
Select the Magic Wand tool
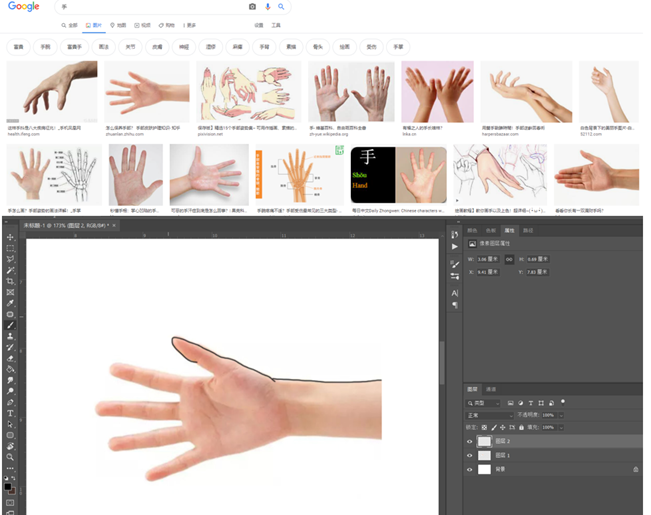10,270
